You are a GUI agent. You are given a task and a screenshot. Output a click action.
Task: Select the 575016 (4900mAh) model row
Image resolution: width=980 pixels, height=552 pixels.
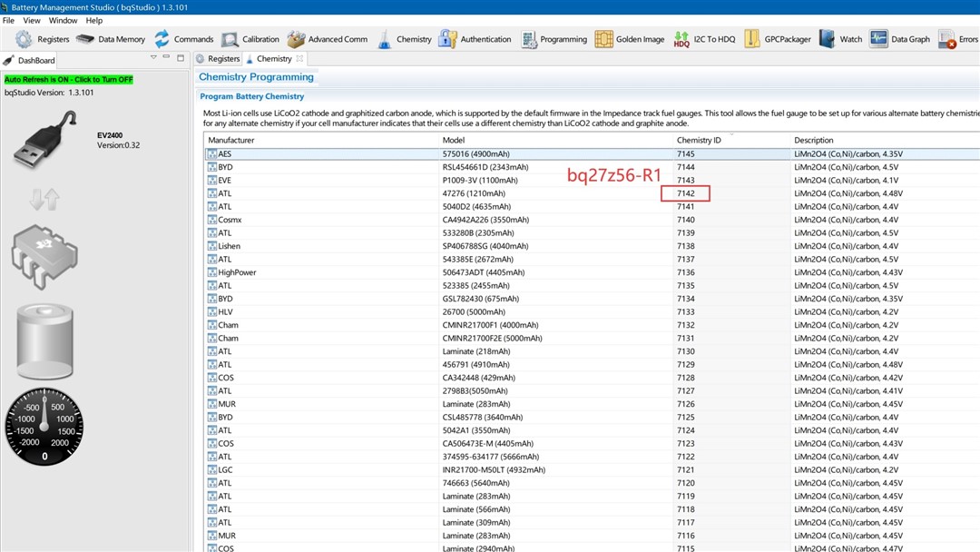(x=475, y=153)
